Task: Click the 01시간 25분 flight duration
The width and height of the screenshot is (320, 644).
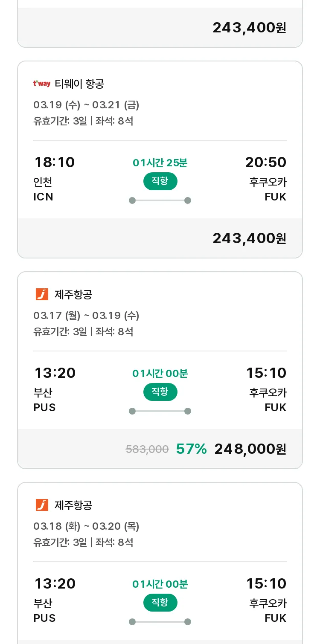Action: [x=160, y=163]
